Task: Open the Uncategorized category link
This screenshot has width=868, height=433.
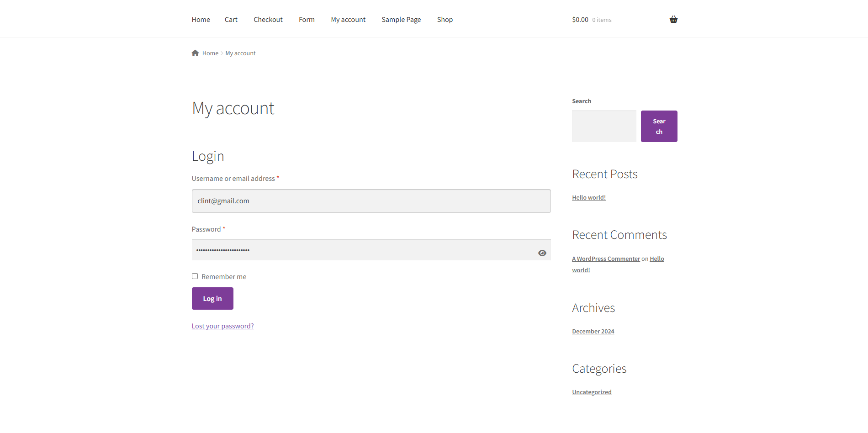Action: tap(592, 392)
